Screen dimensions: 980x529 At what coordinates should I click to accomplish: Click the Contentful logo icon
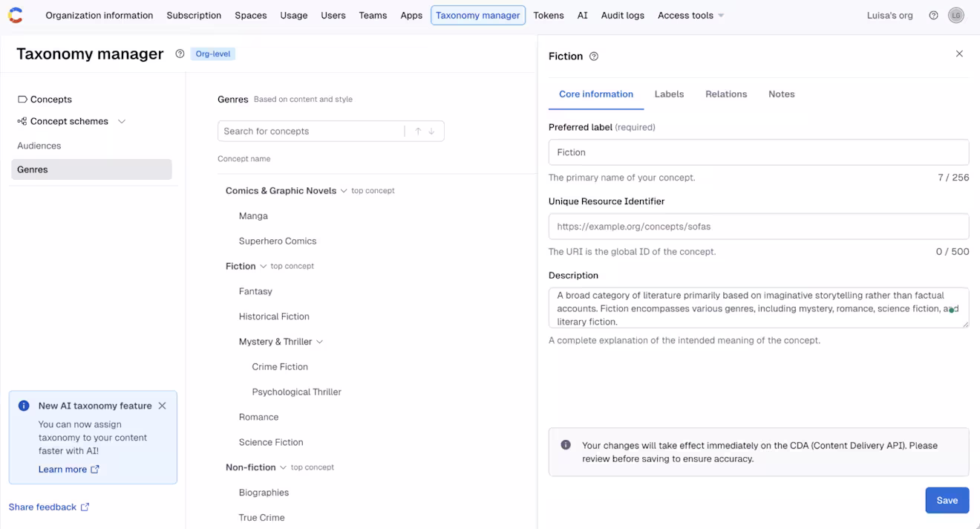(16, 15)
